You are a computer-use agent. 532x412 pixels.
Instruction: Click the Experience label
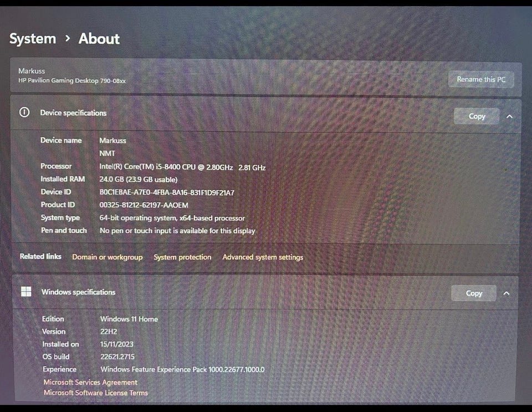(x=59, y=369)
